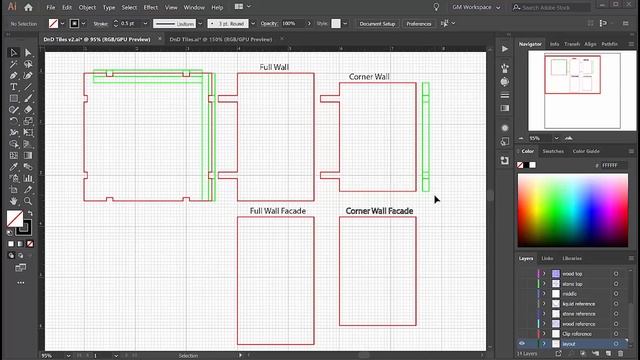Open the Object menu
This screenshot has width=640, height=360.
[x=87, y=7]
